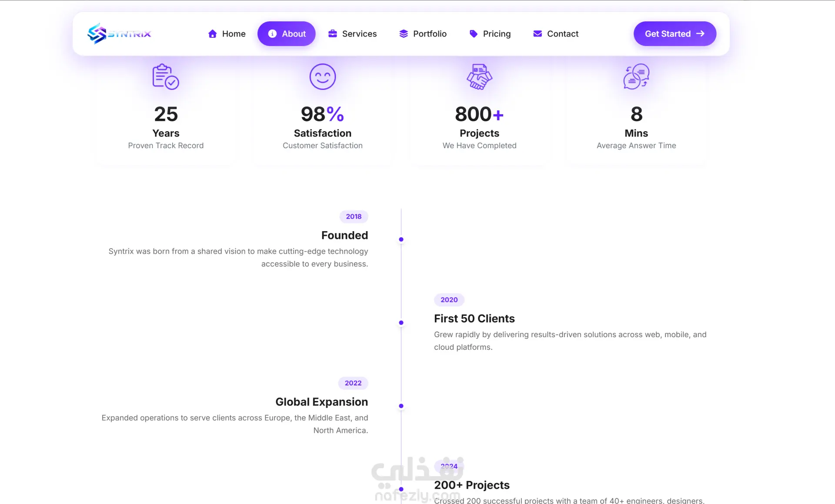Screen dimensions: 835x504
Task: Open the Contact link
Action: (x=562, y=34)
